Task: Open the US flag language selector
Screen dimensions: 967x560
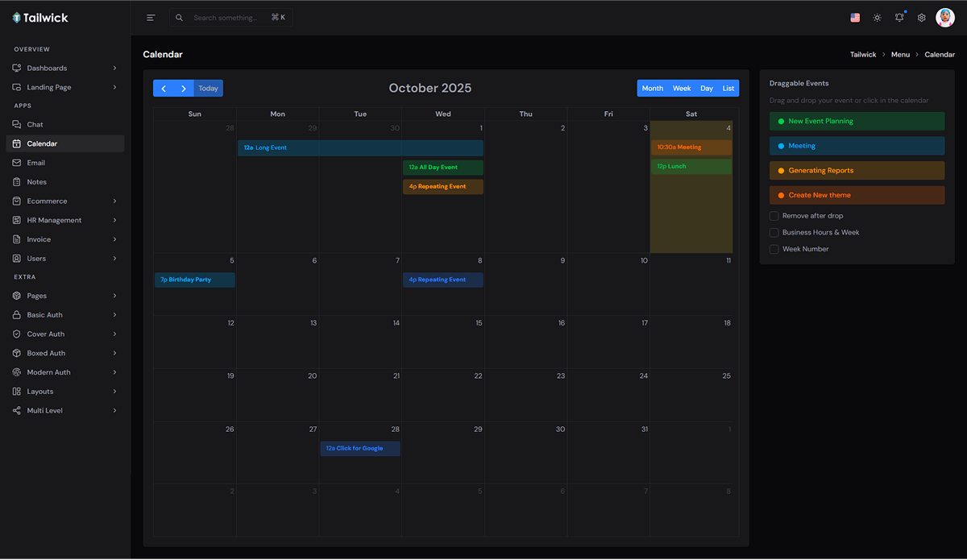Action: pos(855,18)
